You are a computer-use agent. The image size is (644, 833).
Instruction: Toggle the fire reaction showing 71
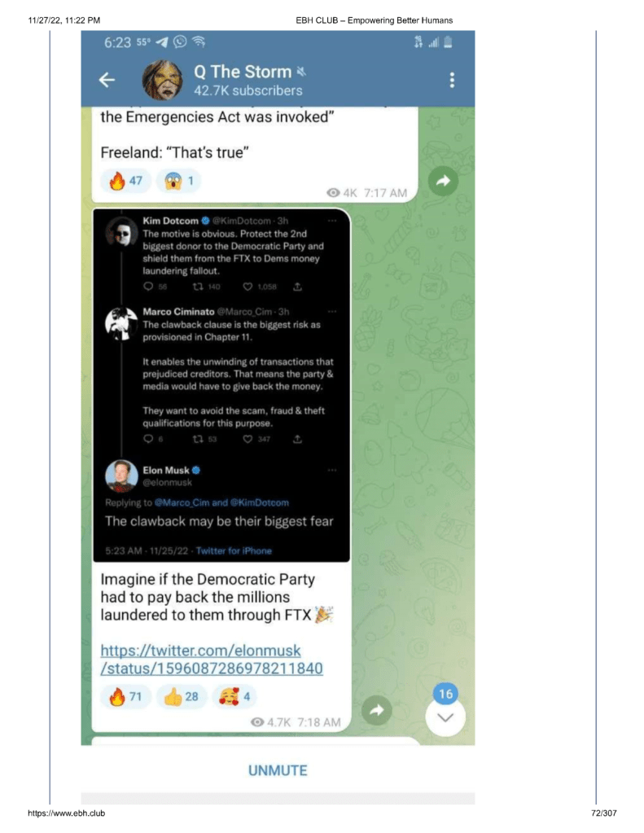(125, 696)
